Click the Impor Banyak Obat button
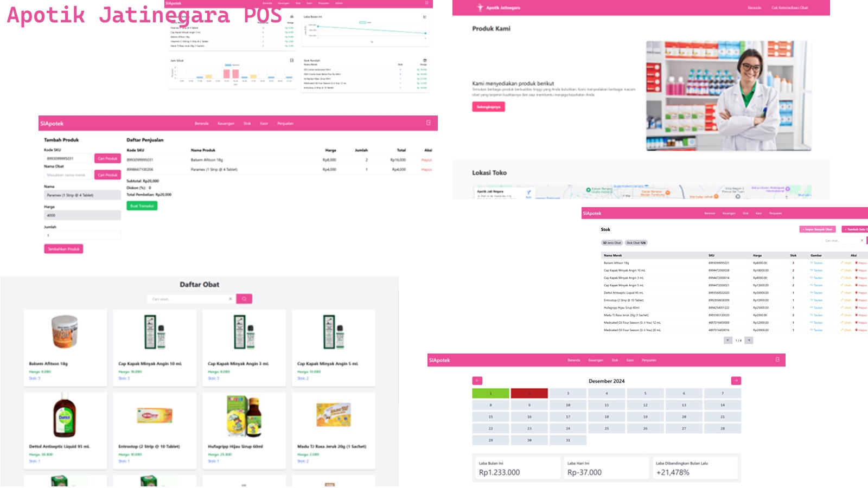The width and height of the screenshot is (868, 488). [x=818, y=229]
